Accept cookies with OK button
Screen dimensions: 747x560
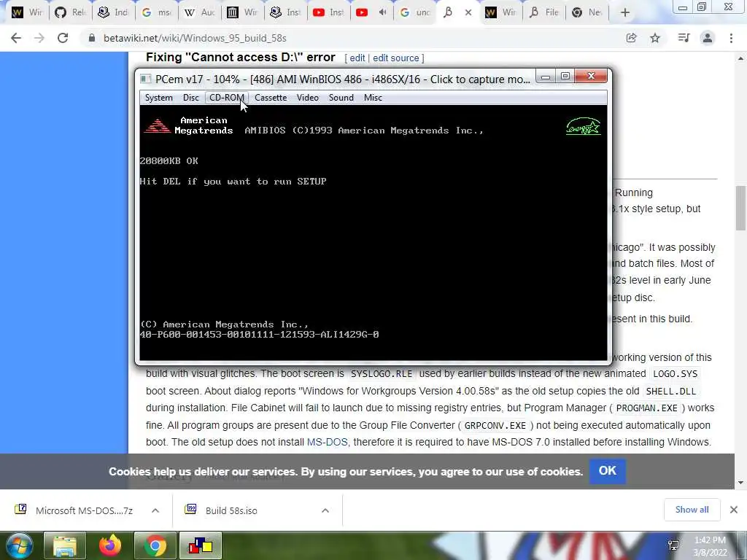tap(608, 470)
